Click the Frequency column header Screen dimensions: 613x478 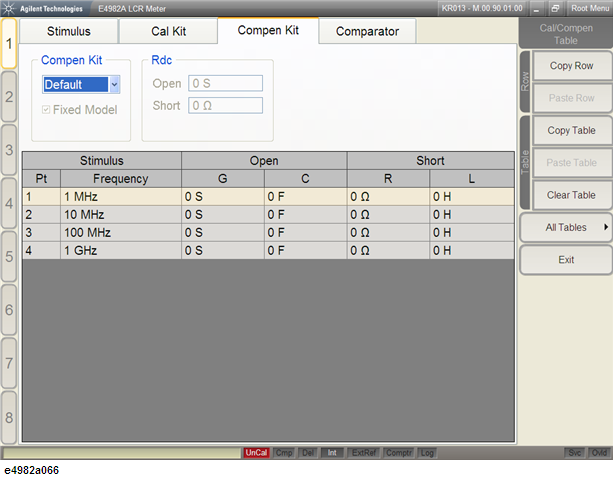point(121,179)
